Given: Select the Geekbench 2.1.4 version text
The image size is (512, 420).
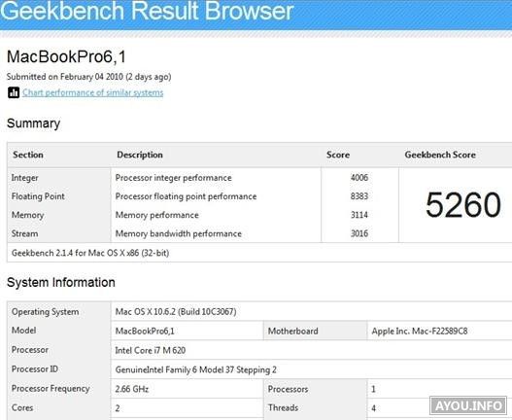Looking at the screenshot, I should tap(90, 253).
